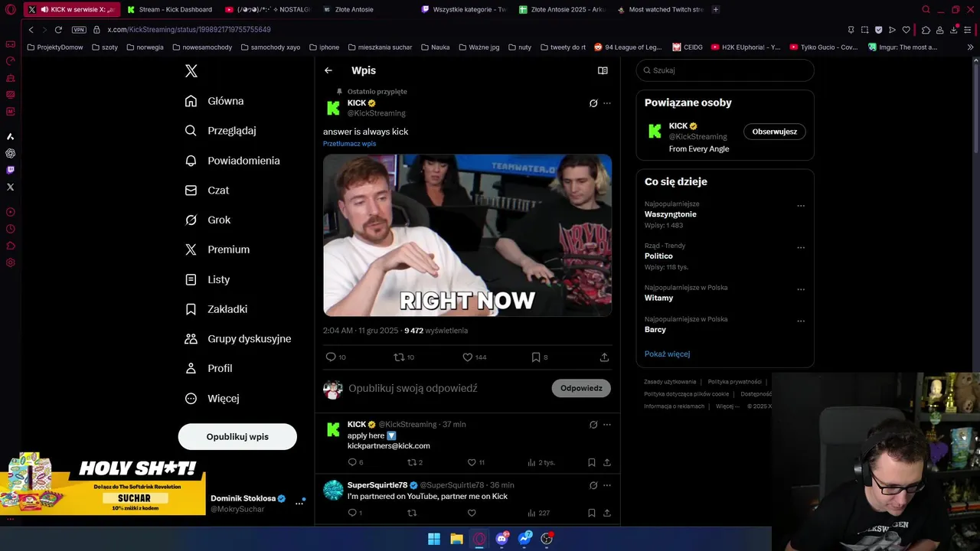Click Polityka prywatności footer link
980x551 pixels.
pos(734,382)
